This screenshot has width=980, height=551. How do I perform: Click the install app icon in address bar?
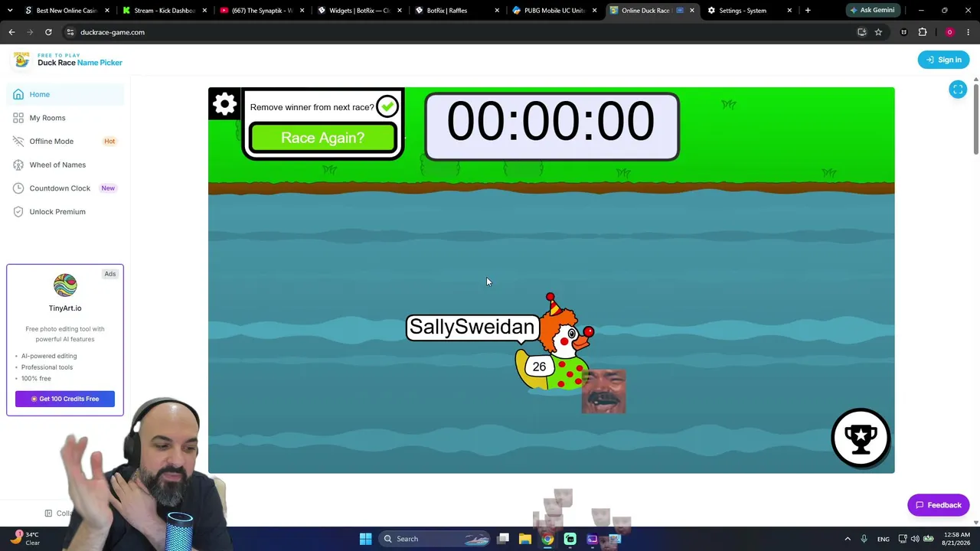861,32
